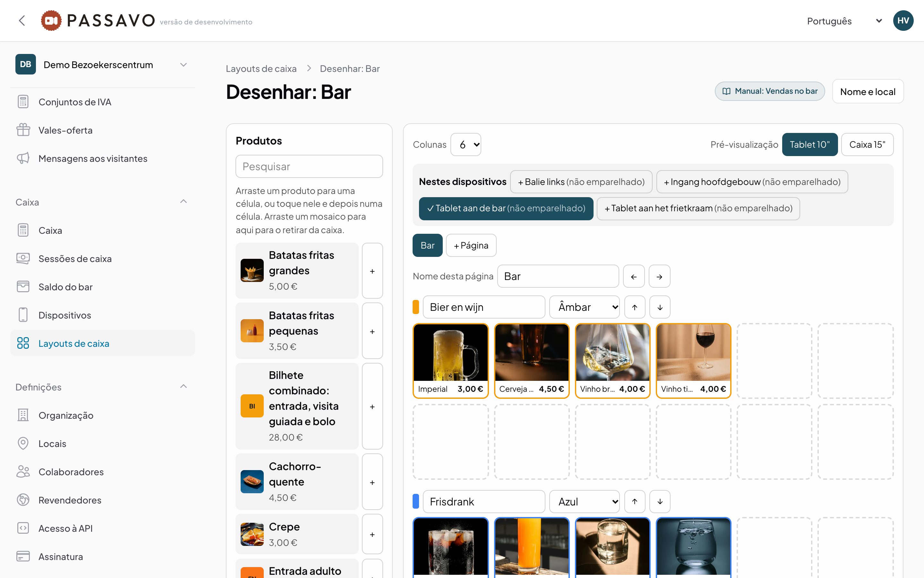924x578 pixels.
Task: Click Nome e local button
Action: pyautogui.click(x=868, y=92)
